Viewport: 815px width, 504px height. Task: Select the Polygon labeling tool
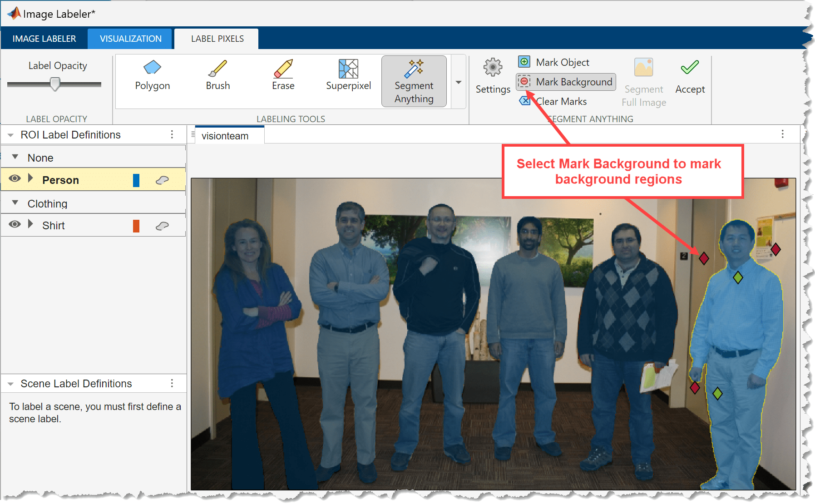(152, 79)
